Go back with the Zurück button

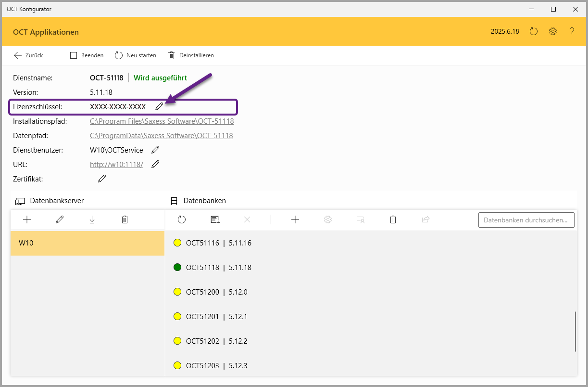coord(28,55)
